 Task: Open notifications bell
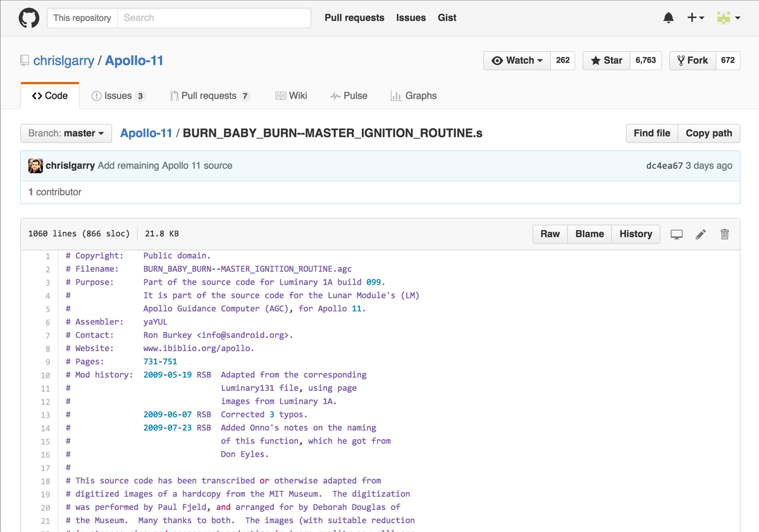point(669,18)
